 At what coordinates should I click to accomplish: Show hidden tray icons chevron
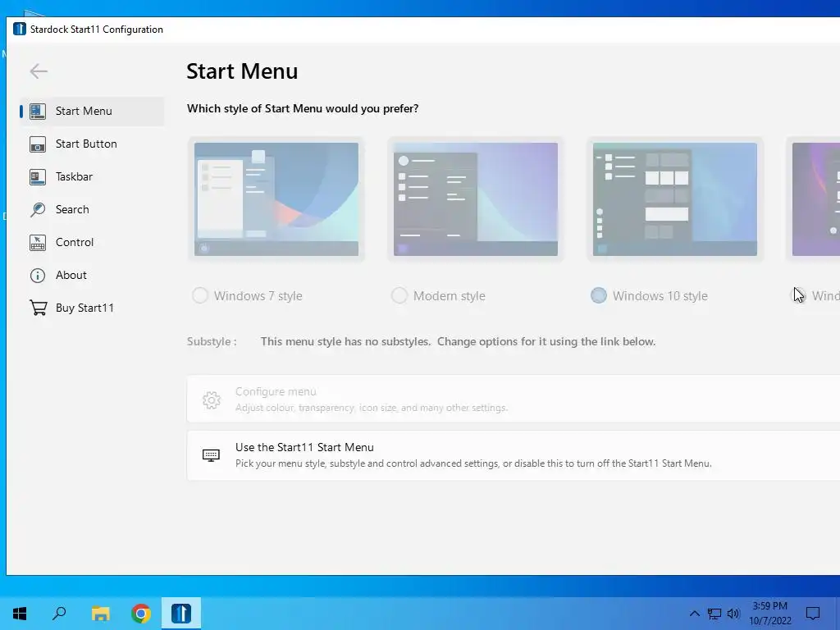pyautogui.click(x=694, y=614)
